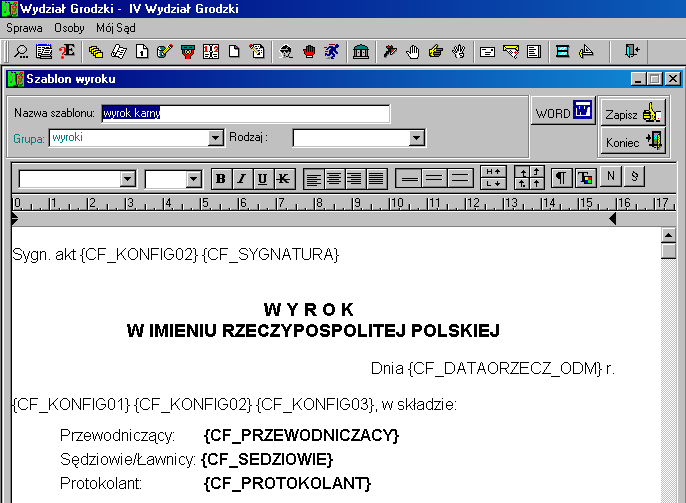Click the S symbol editor button
Image resolution: width=686 pixels, height=503 pixels.
tap(634, 176)
